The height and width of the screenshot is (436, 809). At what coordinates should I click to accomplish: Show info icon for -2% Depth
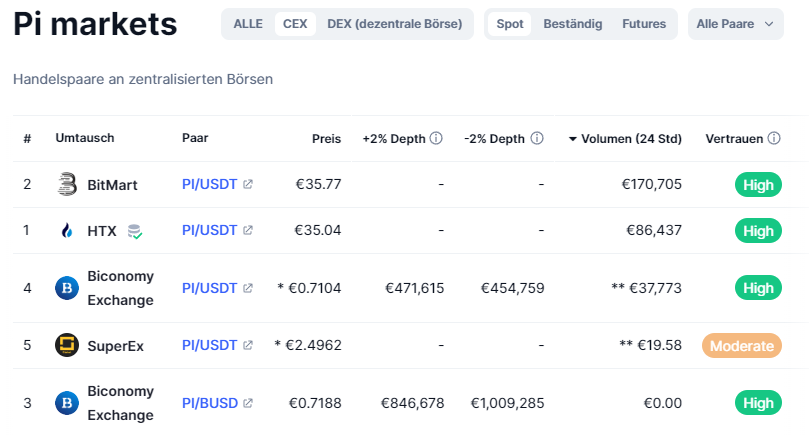[x=537, y=138]
